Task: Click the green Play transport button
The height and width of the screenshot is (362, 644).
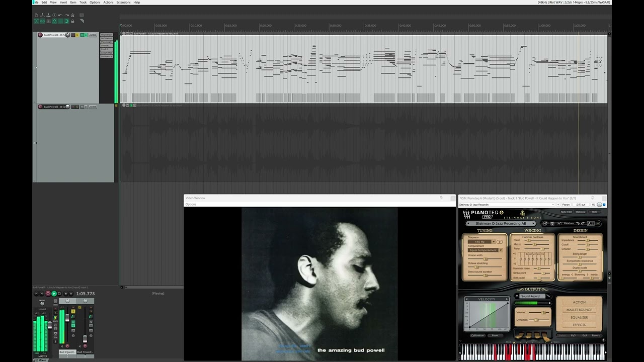Action: 54,294
